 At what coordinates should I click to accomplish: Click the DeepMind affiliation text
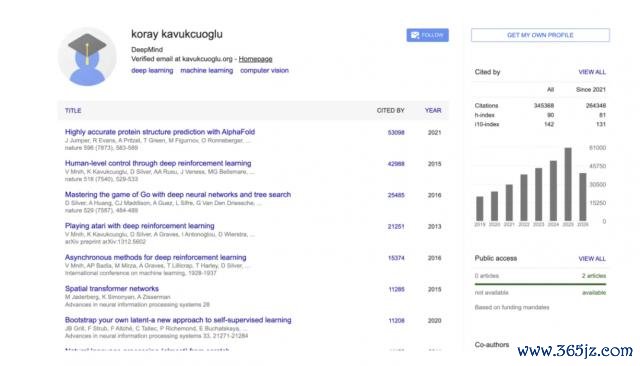coord(147,50)
